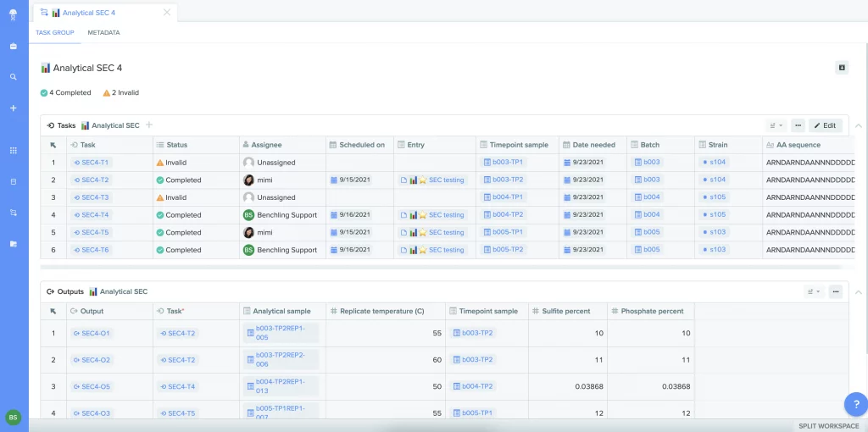Open the applications grid icon in sidebar
868x432 pixels.
click(x=14, y=151)
